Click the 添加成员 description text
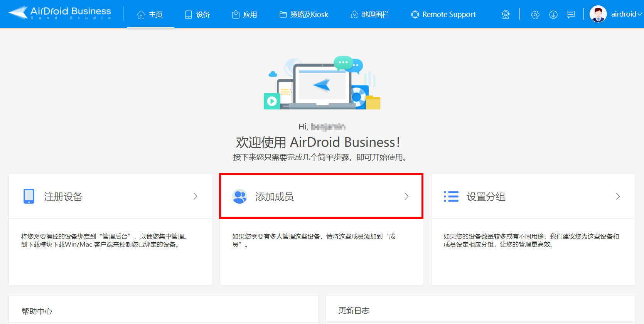644x324 pixels. click(x=314, y=240)
